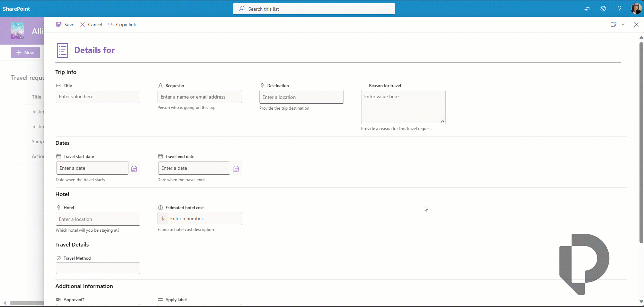Open the user profile picture menu
The height and width of the screenshot is (307, 644).
tap(636, 9)
